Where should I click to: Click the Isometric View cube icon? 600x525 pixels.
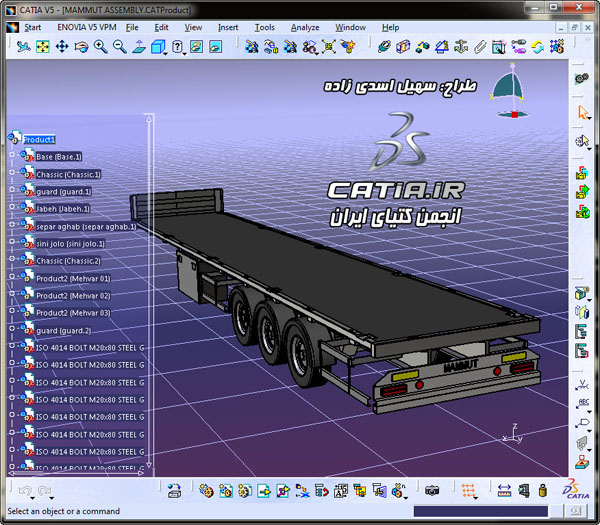157,47
